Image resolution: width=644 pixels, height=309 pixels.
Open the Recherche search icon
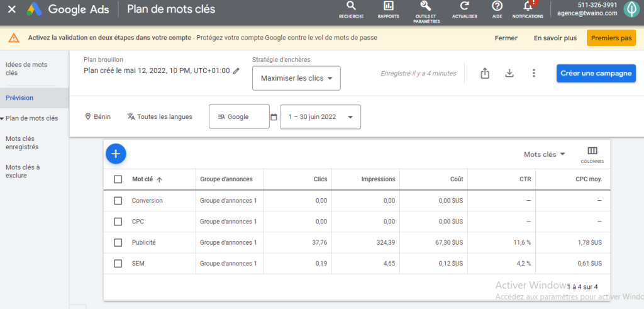(351, 6)
